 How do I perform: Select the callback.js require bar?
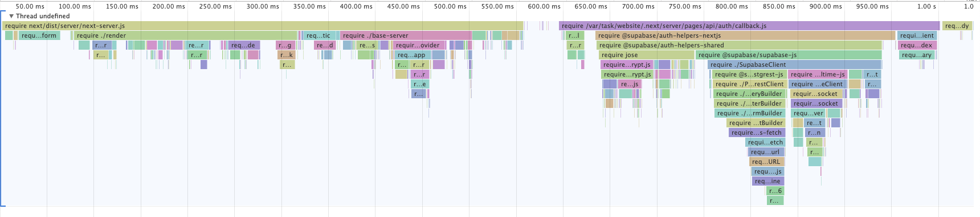[749, 26]
